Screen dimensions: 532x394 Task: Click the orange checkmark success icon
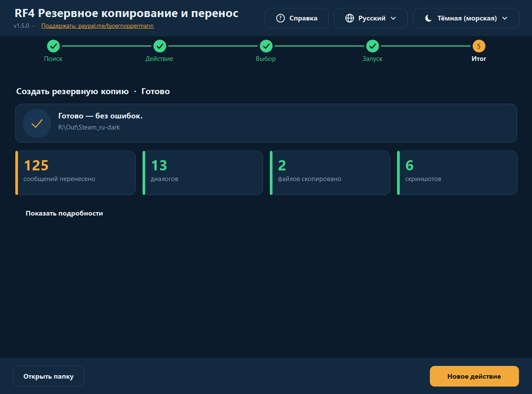pyautogui.click(x=37, y=124)
